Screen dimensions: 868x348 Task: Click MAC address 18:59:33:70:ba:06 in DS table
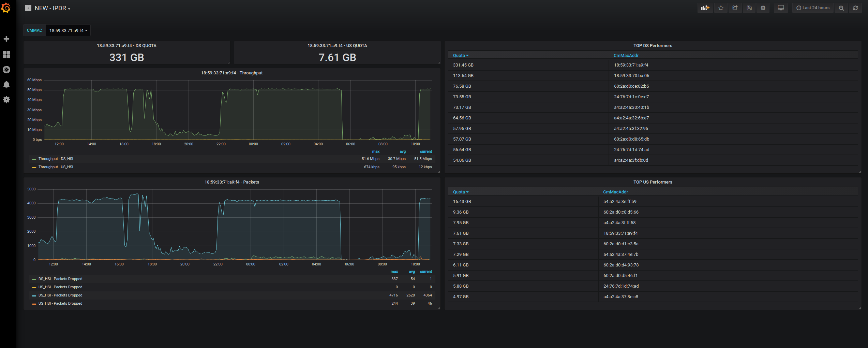click(631, 76)
